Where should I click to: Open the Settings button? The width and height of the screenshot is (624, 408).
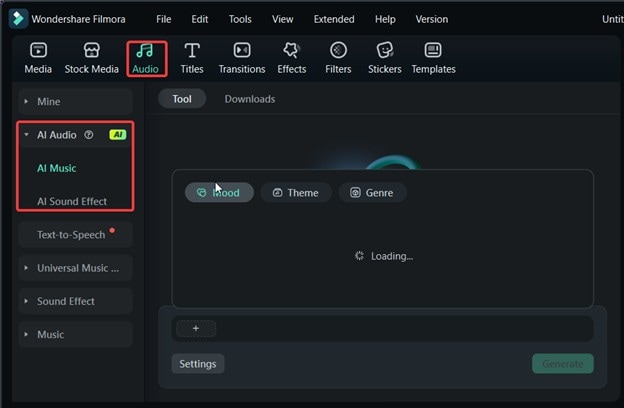tap(198, 364)
